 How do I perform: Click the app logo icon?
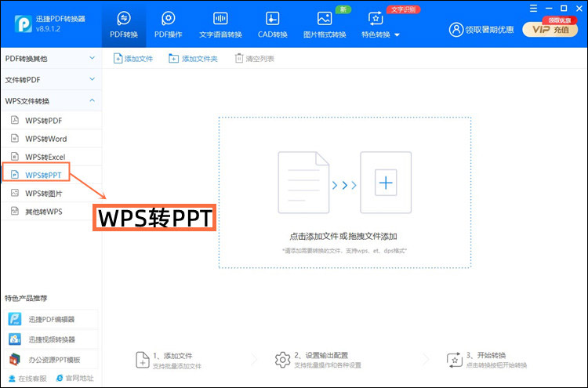coord(24,24)
